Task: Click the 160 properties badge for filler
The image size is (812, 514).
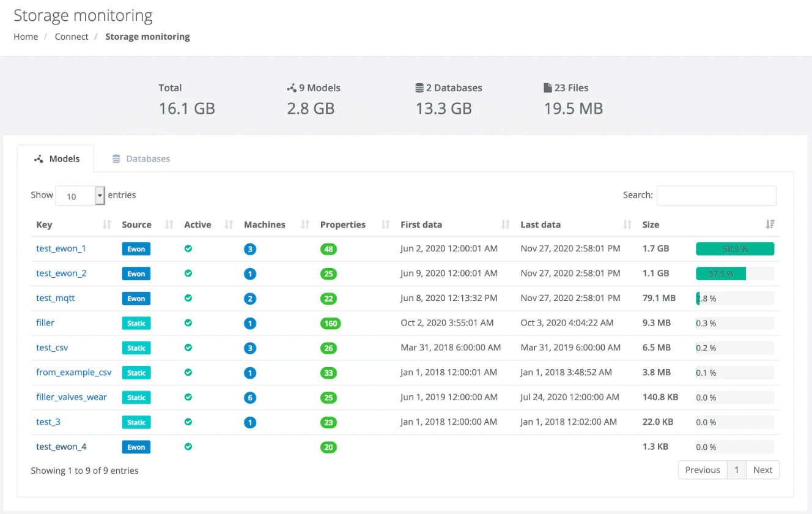Action: (x=331, y=324)
